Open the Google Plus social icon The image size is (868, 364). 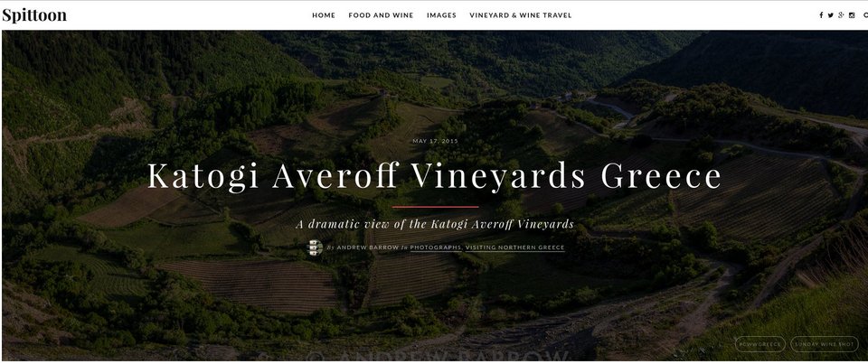tap(841, 15)
